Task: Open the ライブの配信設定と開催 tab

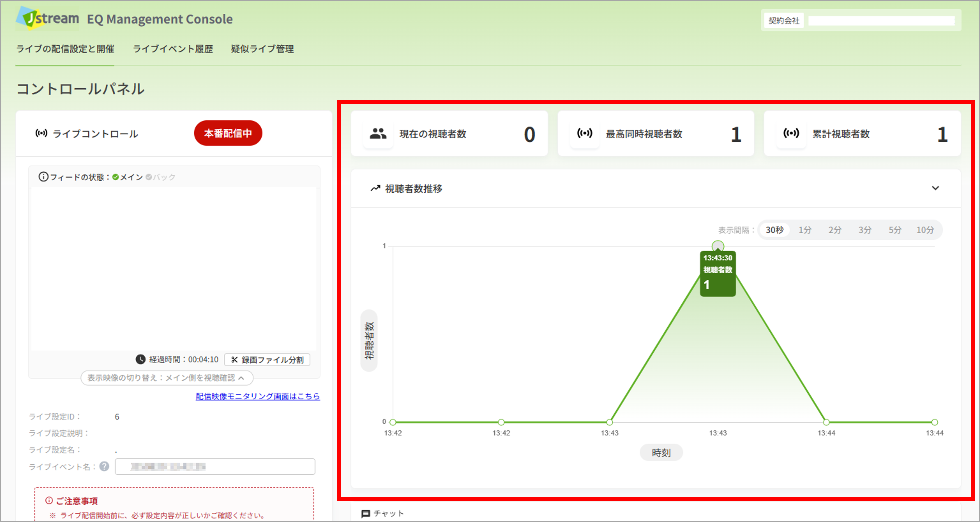Action: click(65, 49)
